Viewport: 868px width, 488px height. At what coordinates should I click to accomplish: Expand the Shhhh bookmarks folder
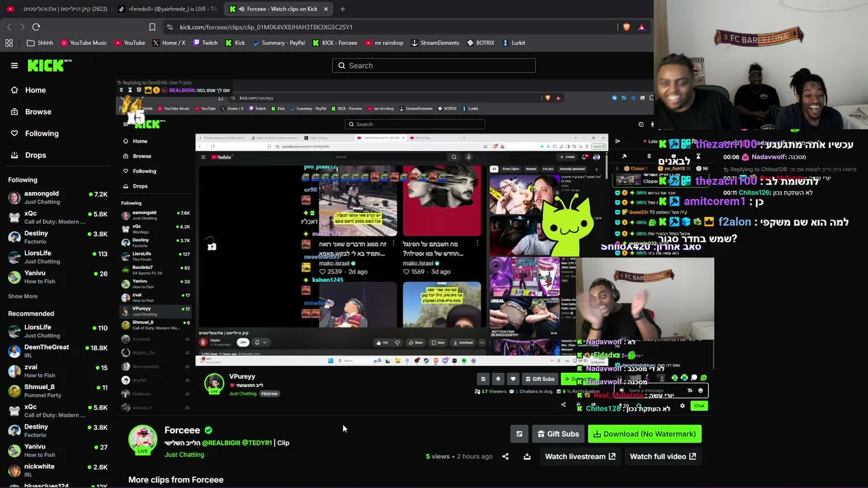tap(40, 43)
